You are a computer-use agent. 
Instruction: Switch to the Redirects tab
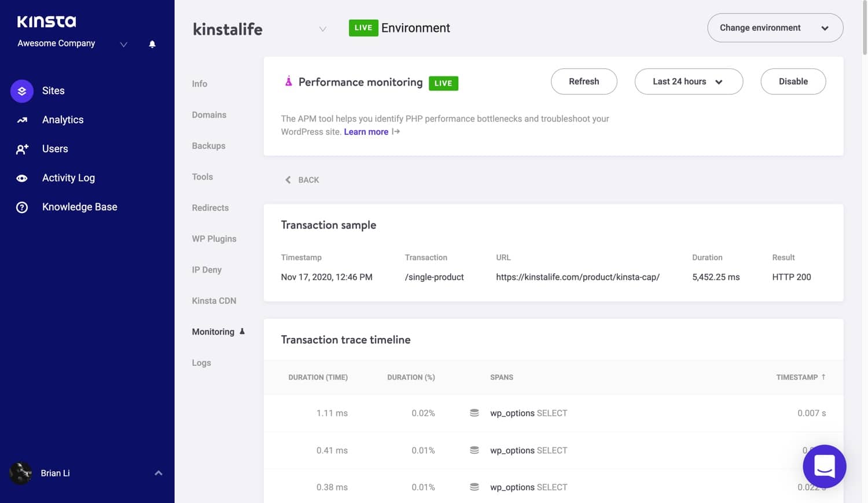(x=210, y=208)
